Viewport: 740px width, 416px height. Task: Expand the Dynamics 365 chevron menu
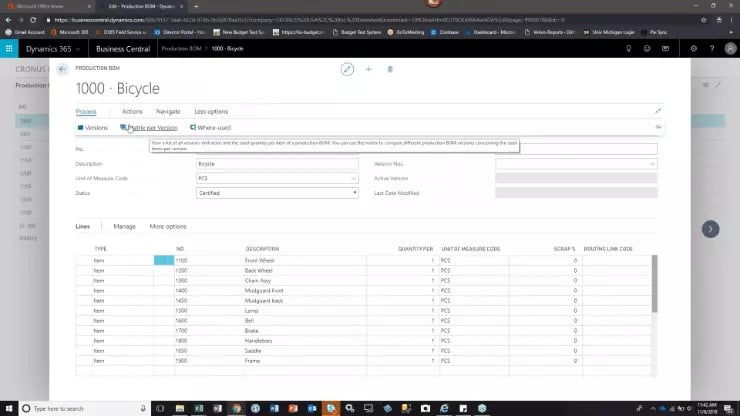tap(78, 49)
